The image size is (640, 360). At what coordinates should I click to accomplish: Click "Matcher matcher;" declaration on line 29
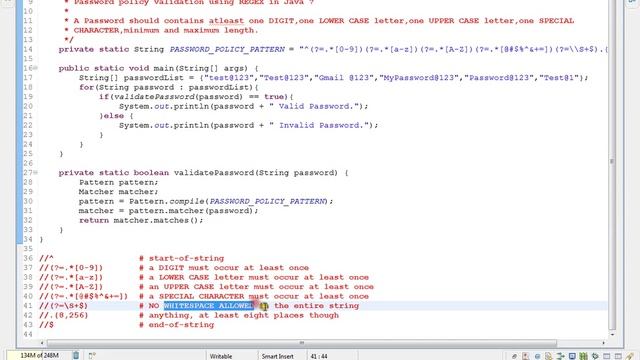pos(118,192)
